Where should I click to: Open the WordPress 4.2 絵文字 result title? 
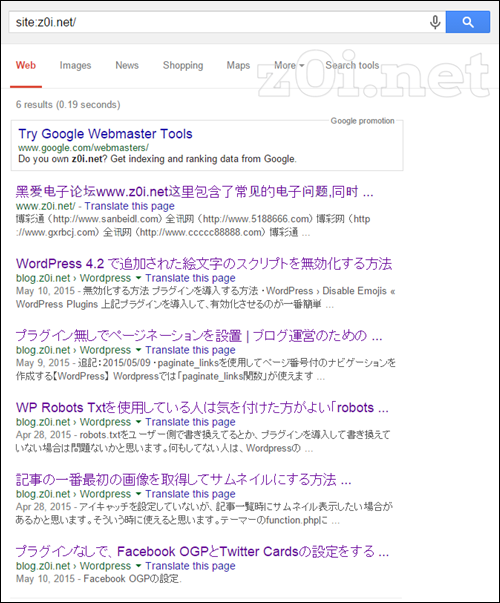tap(204, 263)
